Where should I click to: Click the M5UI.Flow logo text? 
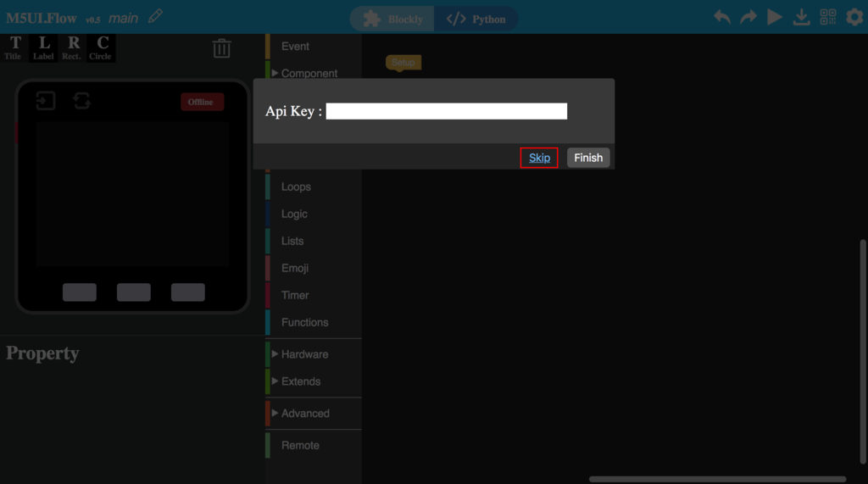[x=41, y=19]
